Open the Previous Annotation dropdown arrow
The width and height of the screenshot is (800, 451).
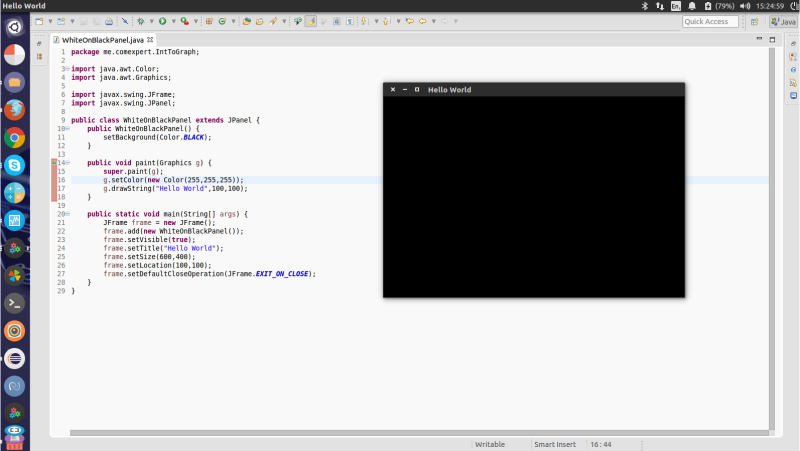point(398,21)
